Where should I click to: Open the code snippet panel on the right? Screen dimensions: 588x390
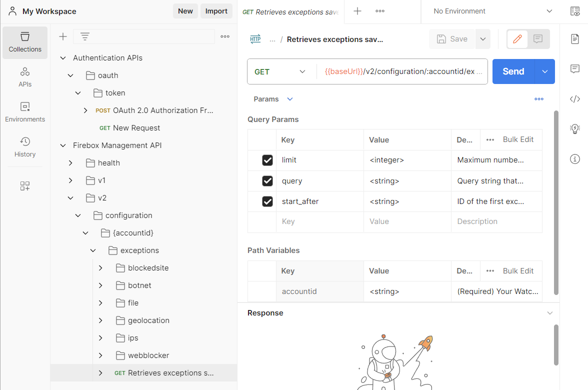[574, 98]
